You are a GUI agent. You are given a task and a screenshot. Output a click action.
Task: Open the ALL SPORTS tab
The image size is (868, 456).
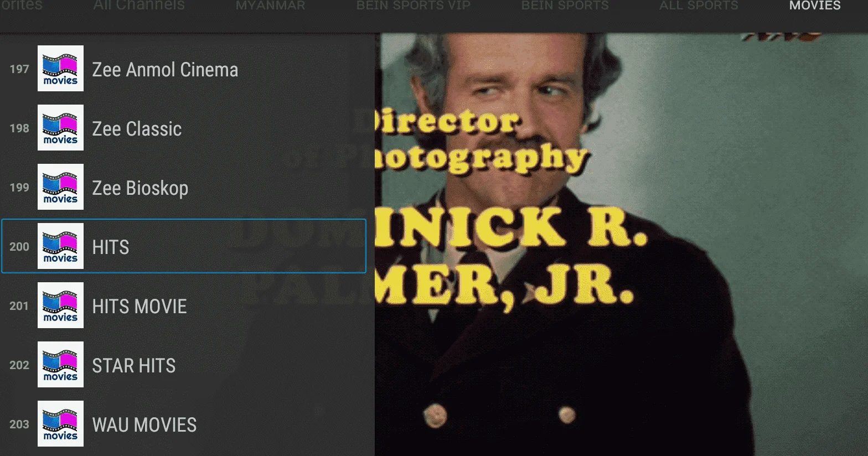pos(699,6)
